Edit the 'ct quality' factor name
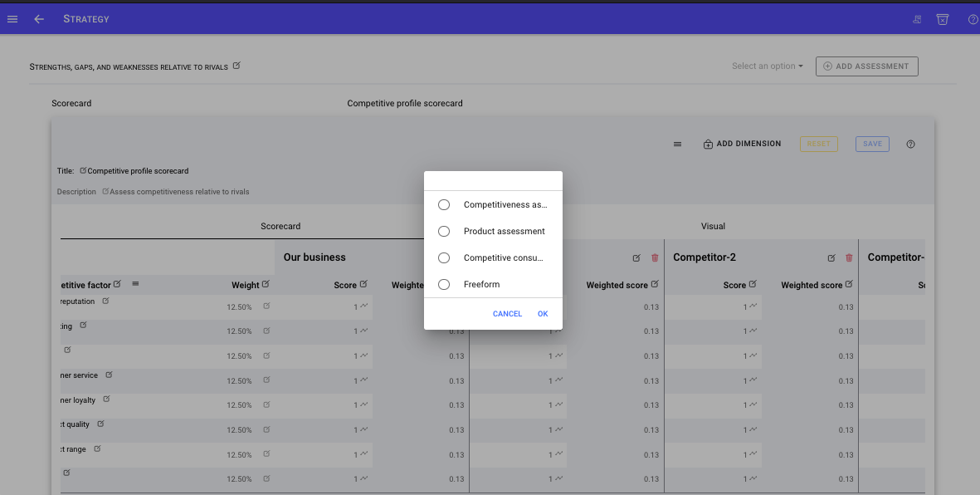980x495 pixels. (100, 424)
